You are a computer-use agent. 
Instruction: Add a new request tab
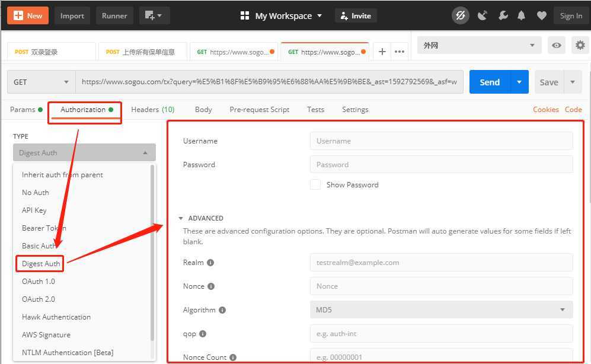point(382,52)
